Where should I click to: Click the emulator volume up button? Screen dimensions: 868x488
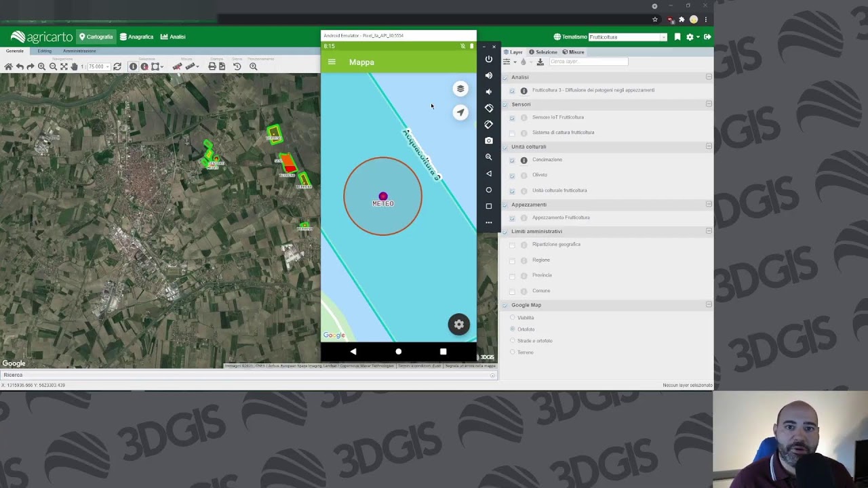489,75
